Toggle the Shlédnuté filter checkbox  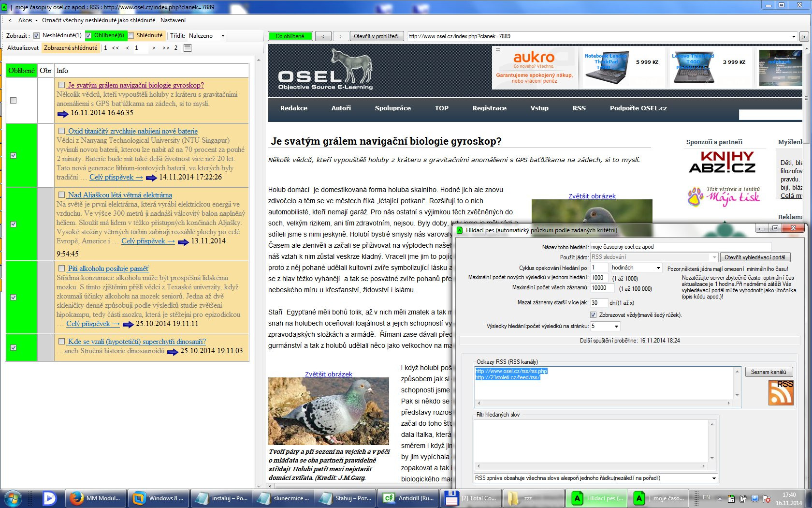131,35
